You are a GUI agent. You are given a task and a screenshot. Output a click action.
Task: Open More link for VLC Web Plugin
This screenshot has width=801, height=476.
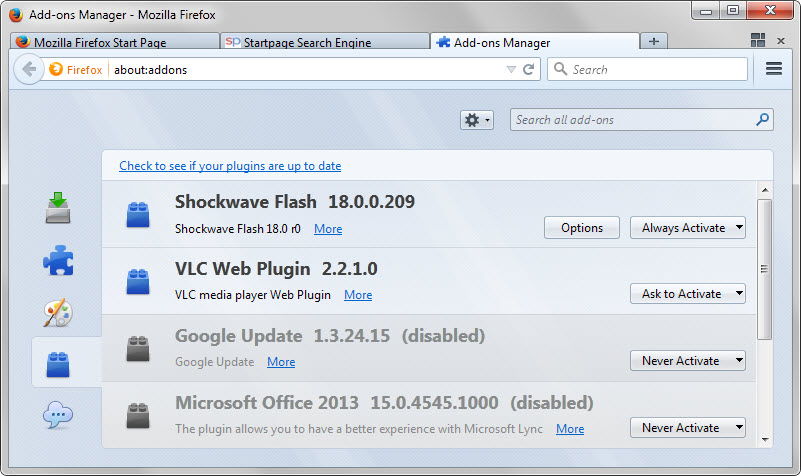tap(358, 295)
